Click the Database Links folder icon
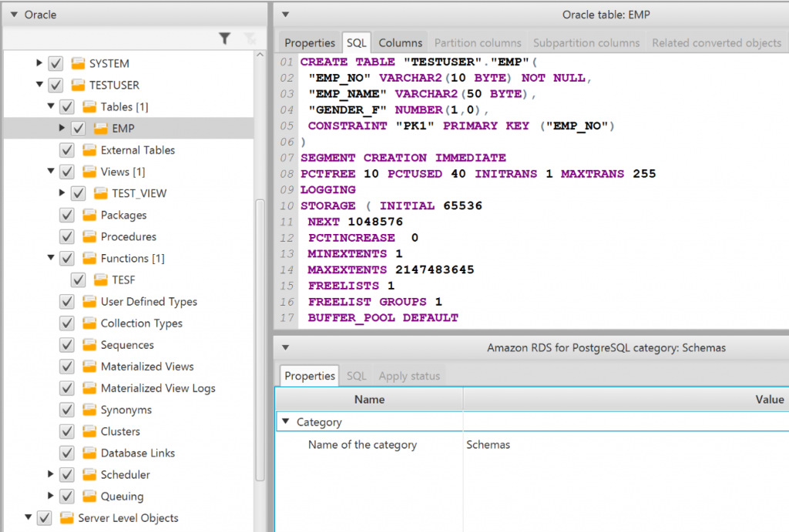The height and width of the screenshot is (532, 789). click(89, 453)
